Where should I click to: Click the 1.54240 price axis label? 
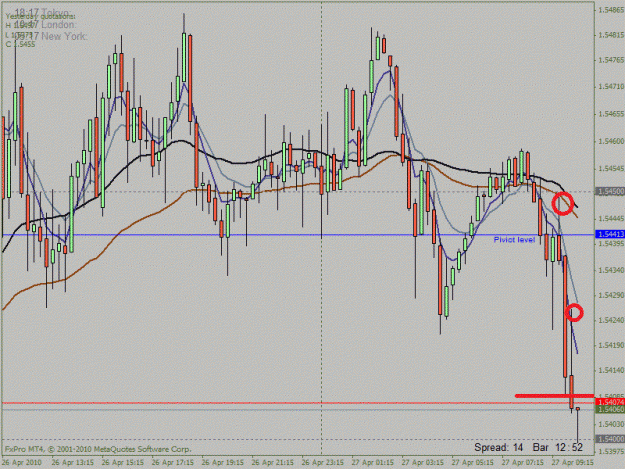[611, 320]
